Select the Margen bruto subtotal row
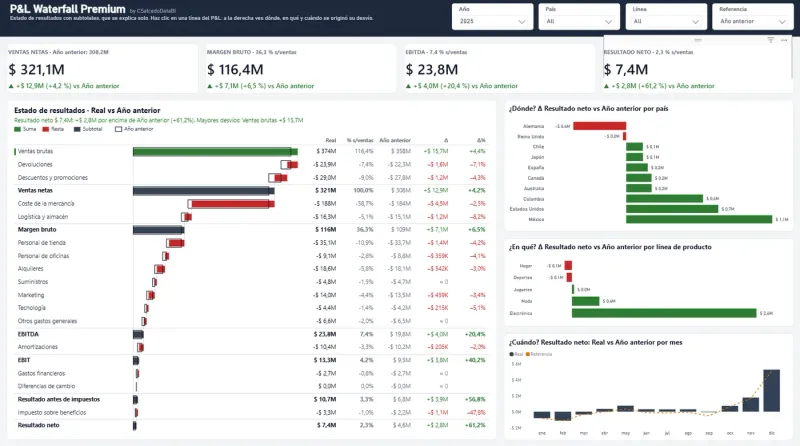The width and height of the screenshot is (800, 446). (x=250, y=230)
